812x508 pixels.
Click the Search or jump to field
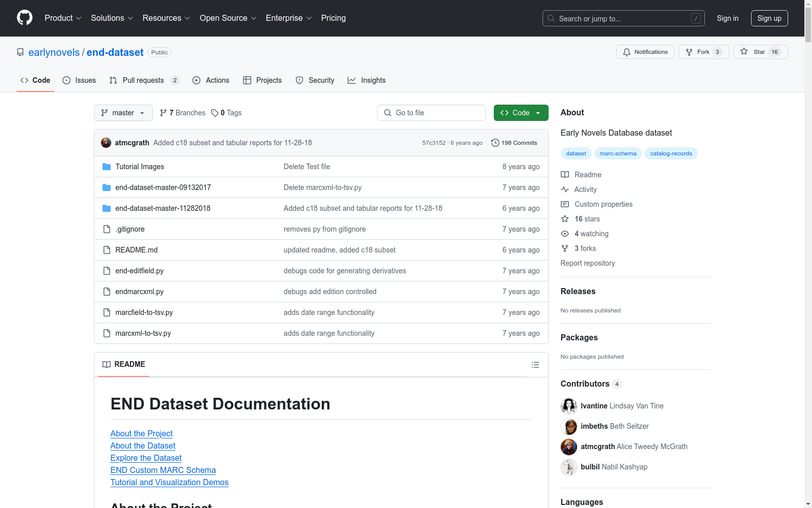click(x=624, y=18)
